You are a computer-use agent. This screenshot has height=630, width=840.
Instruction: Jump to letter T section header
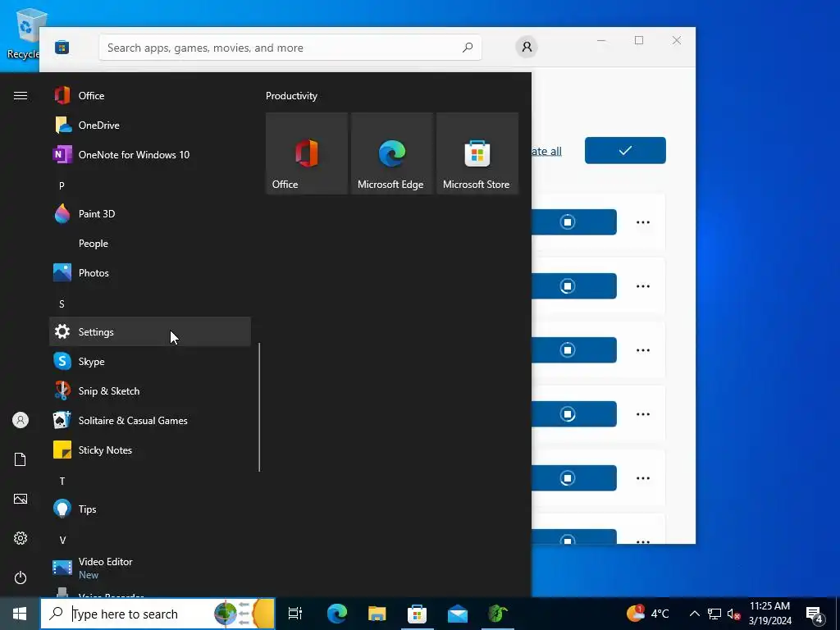tap(62, 481)
